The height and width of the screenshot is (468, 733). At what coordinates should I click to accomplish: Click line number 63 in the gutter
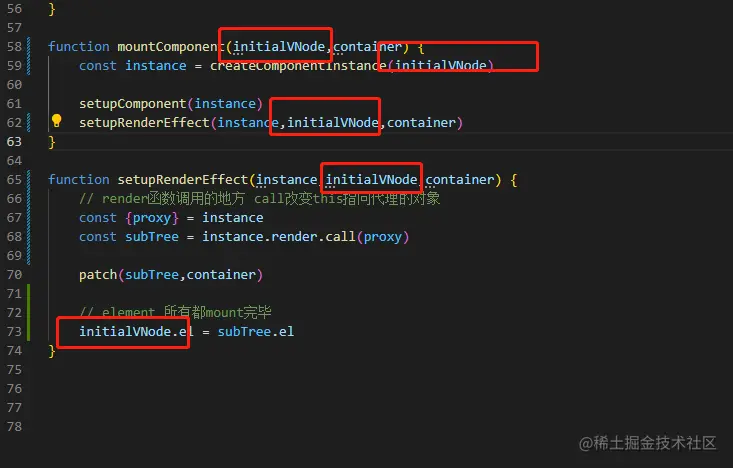[14, 142]
